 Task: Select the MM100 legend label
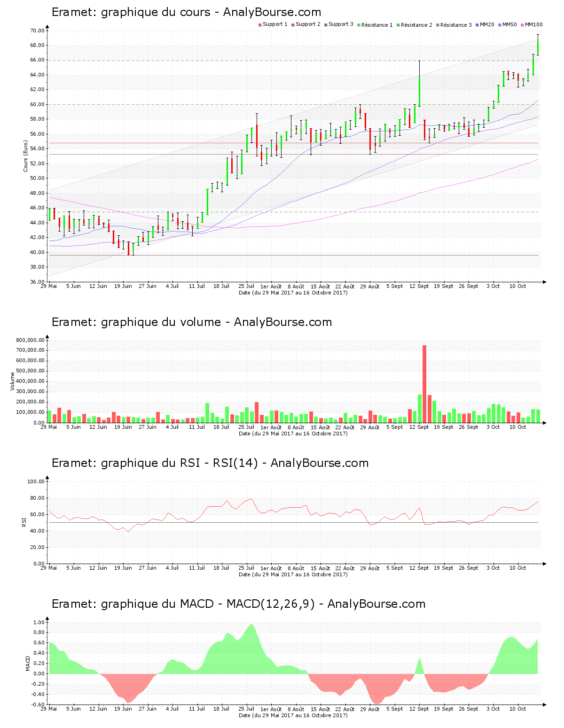[x=533, y=24]
